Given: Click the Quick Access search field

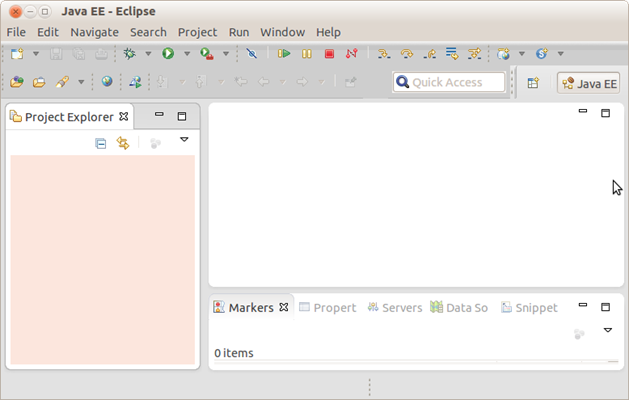Looking at the screenshot, I should pos(449,82).
